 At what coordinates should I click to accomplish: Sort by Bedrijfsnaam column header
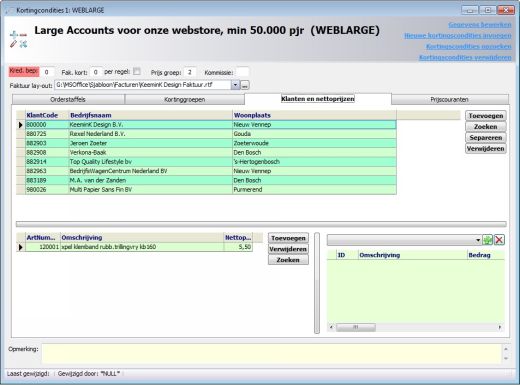tap(150, 115)
